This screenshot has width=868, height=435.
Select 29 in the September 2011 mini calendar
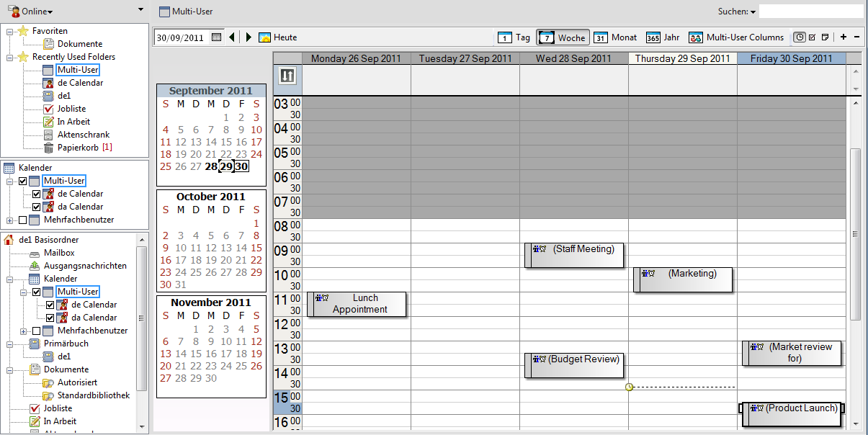226,166
